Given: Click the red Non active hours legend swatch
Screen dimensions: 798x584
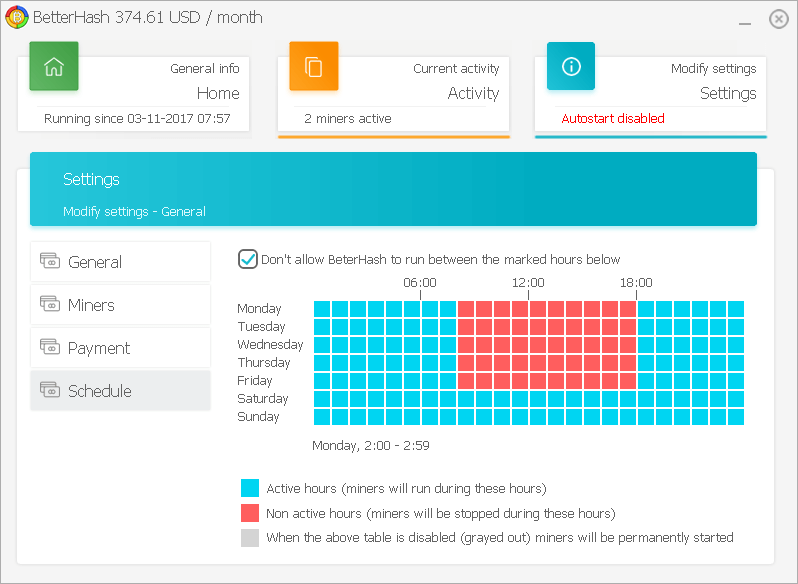Looking at the screenshot, I should point(250,513).
